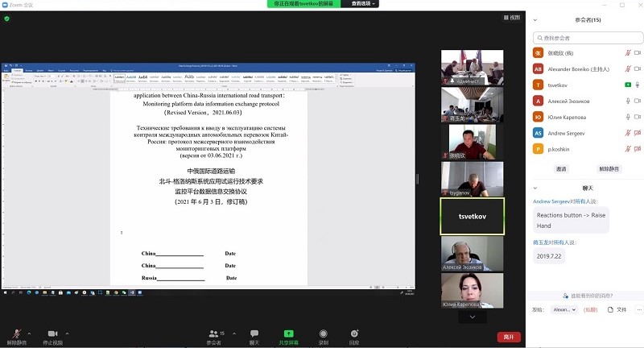The height and width of the screenshot is (348, 644).
Task: Click the participant search field (查找参会者)
Action: click(x=586, y=37)
